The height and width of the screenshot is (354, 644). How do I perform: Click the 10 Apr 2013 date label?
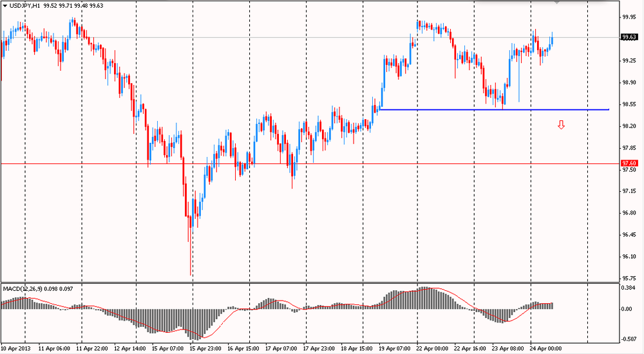coord(15,349)
